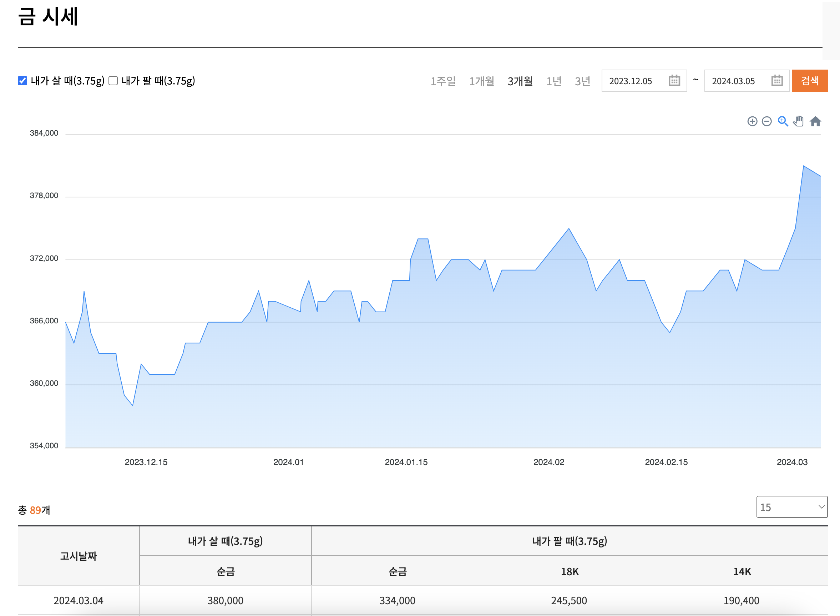The width and height of the screenshot is (840, 616).
Task: Open end date calendar icon
Action: pos(776,81)
